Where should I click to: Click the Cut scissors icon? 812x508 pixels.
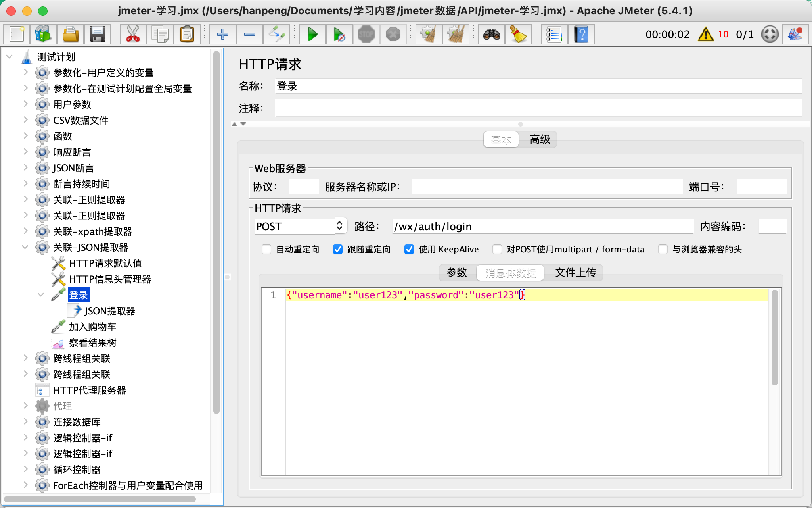click(132, 35)
